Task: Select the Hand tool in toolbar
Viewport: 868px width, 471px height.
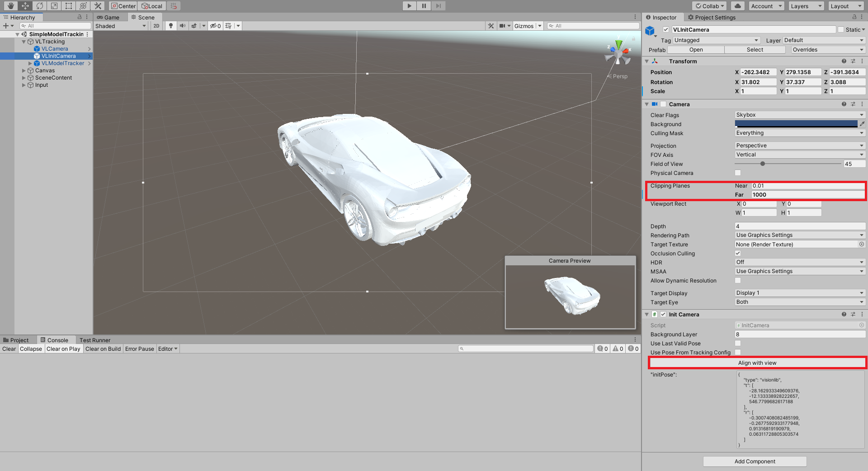Action: [10, 6]
